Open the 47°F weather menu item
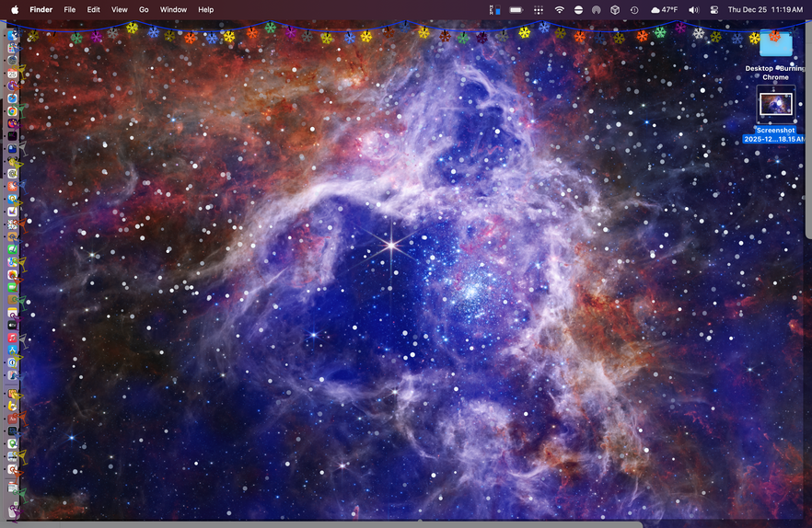 tap(665, 9)
